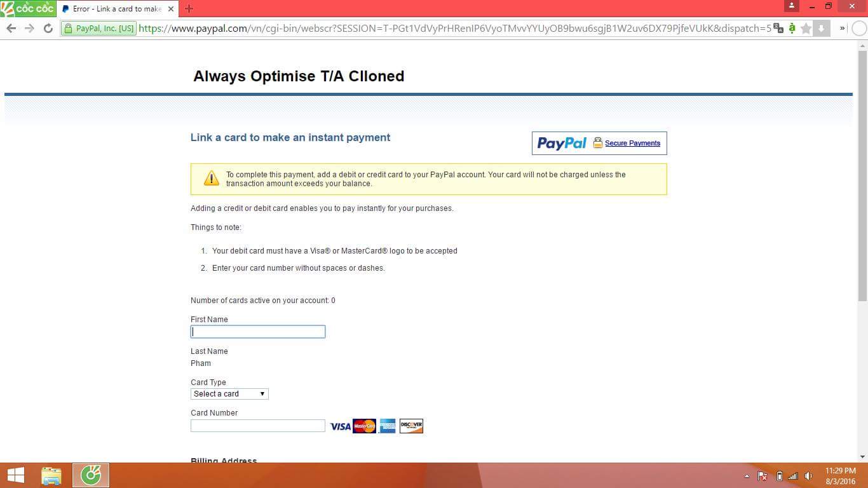This screenshot has height=488, width=868.
Task: Open the Windows Start button
Action: pos(16,475)
